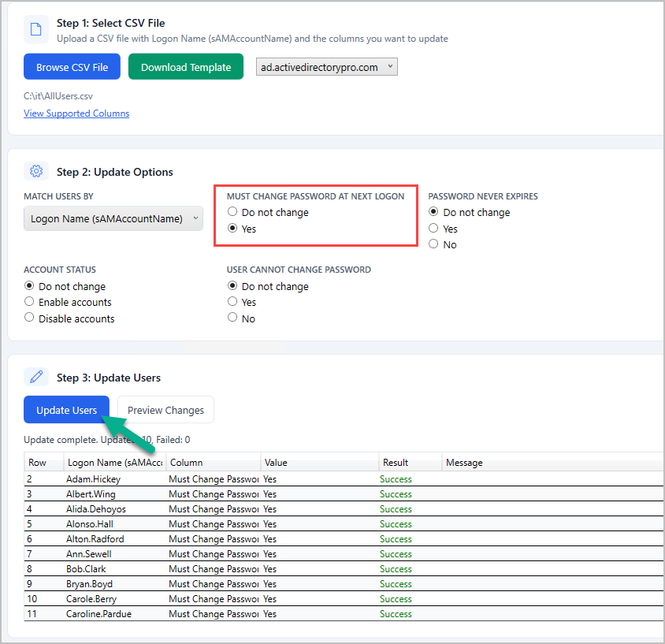Select the Carole.Berry row
This screenshot has height=644, width=665.
pos(344,599)
